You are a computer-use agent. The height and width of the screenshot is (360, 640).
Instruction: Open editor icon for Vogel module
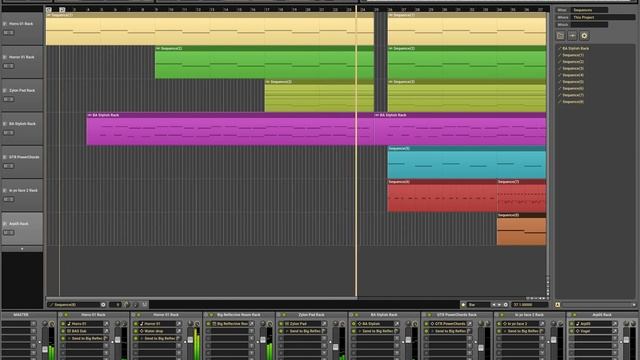tap(615, 331)
